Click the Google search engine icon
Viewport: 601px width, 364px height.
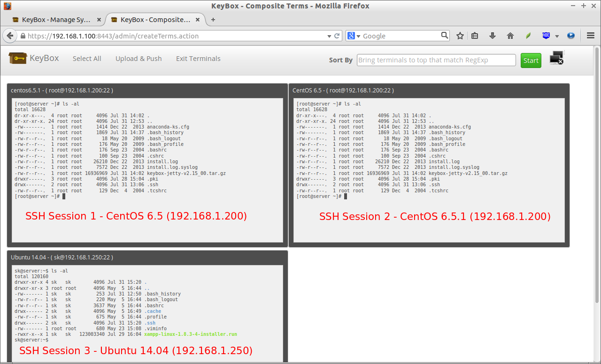pos(351,36)
